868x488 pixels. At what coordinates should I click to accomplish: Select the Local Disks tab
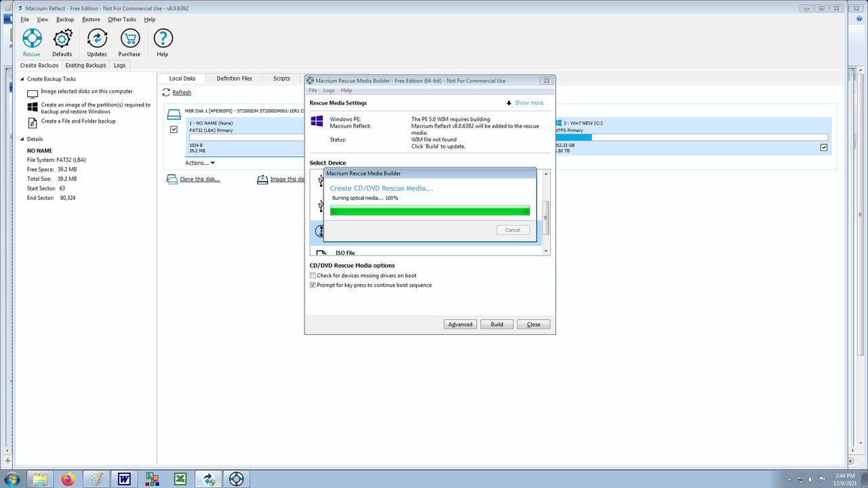coord(182,79)
